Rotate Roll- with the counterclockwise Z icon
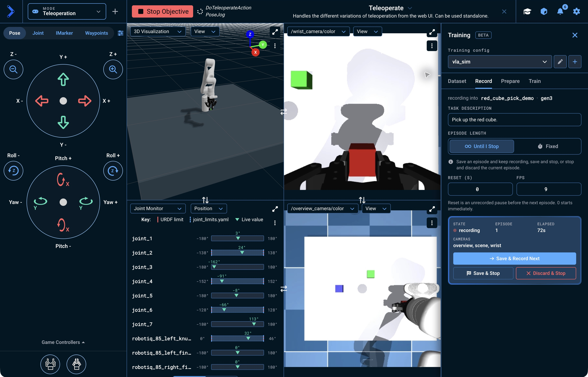 [13, 171]
